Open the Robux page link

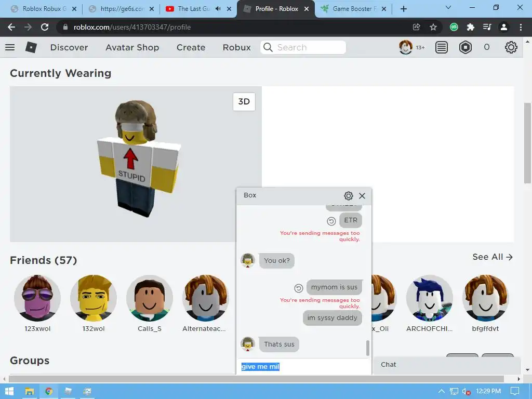236,47
